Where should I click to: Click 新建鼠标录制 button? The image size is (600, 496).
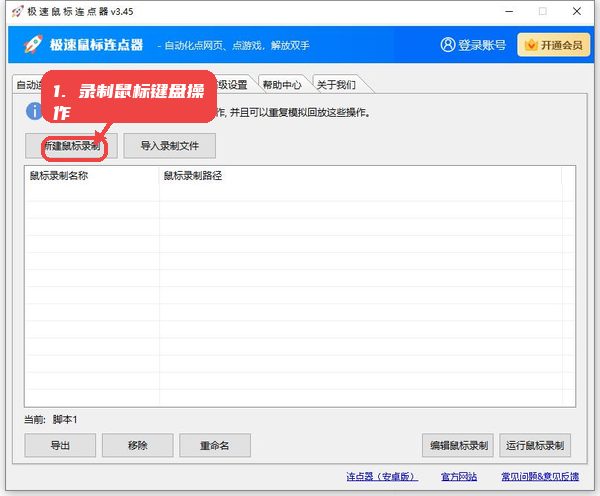[72, 145]
